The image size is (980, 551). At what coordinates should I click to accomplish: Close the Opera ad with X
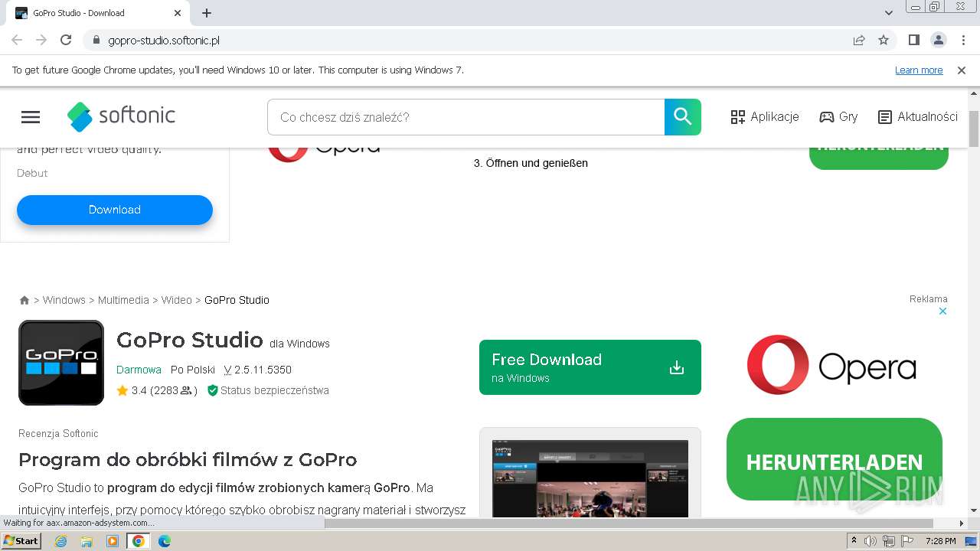point(943,311)
